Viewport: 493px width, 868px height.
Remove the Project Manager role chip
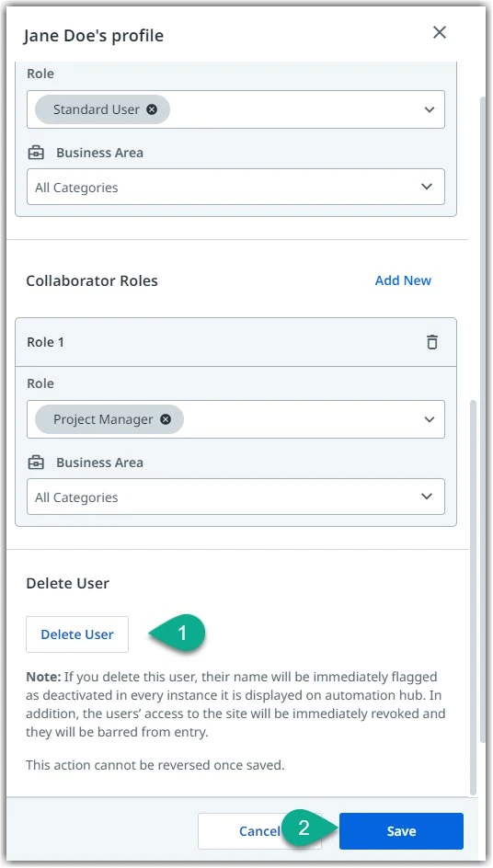pyautogui.click(x=165, y=419)
